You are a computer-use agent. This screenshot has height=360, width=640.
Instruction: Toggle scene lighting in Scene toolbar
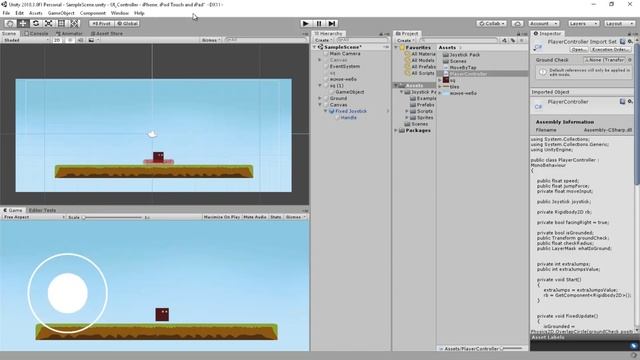70,40
